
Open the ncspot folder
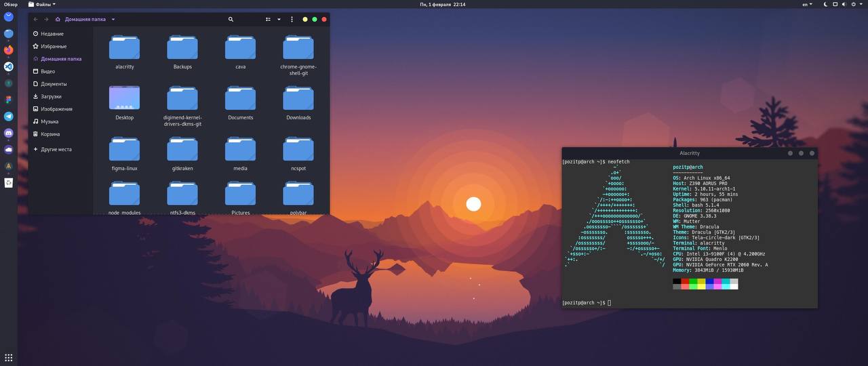(298, 154)
